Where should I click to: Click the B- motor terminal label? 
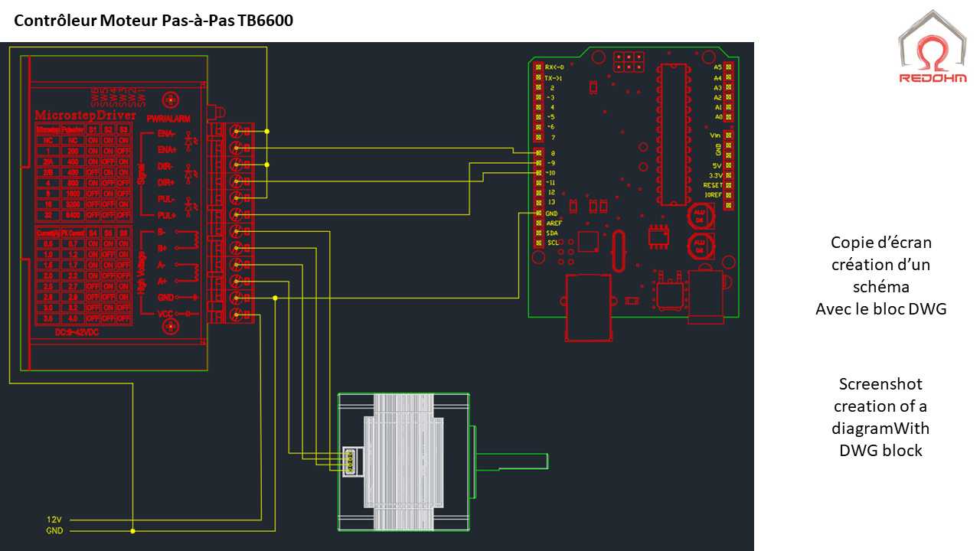click(x=162, y=232)
